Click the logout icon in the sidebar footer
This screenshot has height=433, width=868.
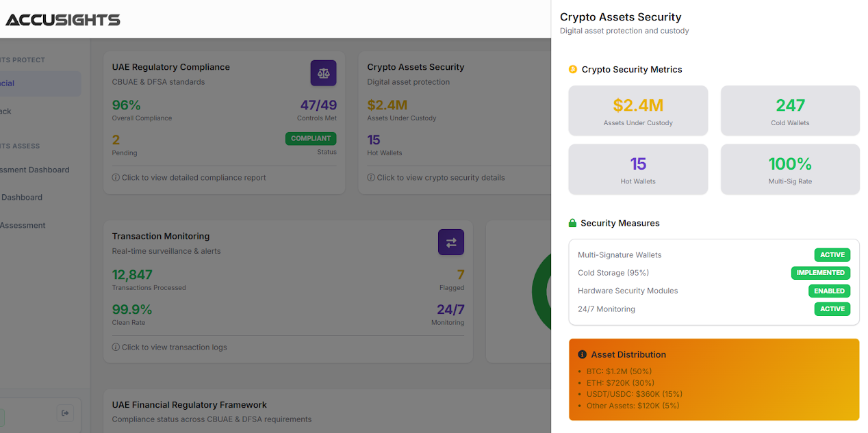66,412
